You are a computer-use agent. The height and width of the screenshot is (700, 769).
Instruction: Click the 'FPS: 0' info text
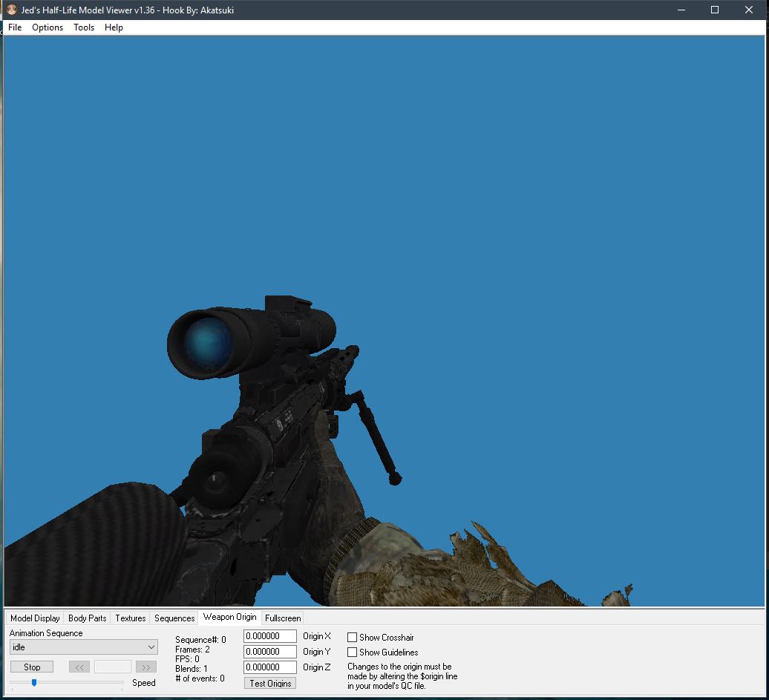(x=187, y=659)
